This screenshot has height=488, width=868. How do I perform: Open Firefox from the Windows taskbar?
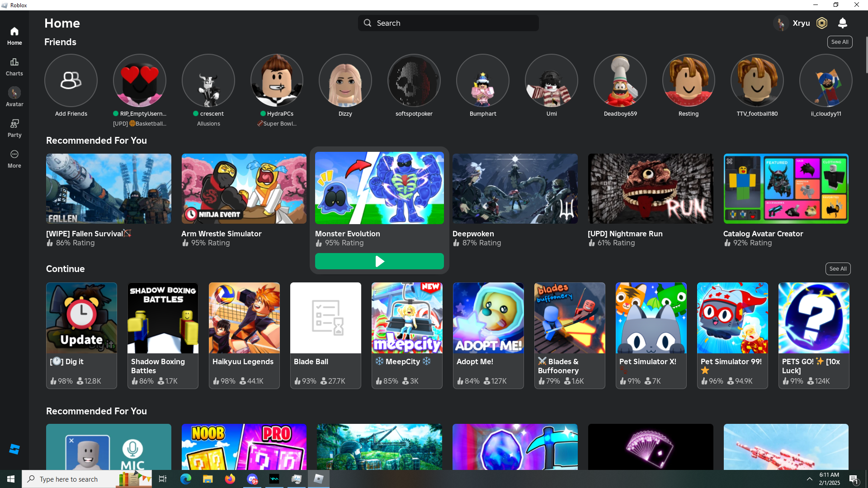[x=230, y=479]
